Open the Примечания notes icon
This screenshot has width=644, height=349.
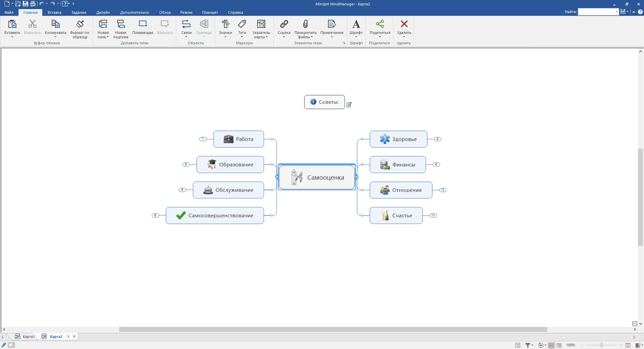pyautogui.click(x=332, y=24)
